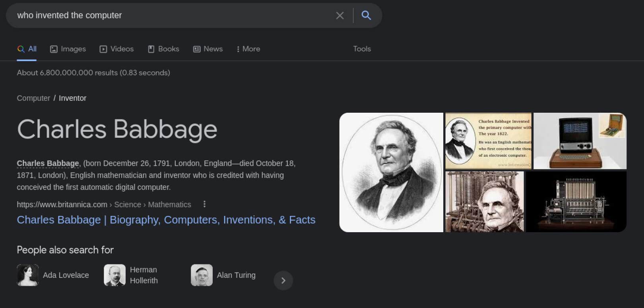Switch to the Videos tab
The image size is (644, 308).
click(x=116, y=49)
